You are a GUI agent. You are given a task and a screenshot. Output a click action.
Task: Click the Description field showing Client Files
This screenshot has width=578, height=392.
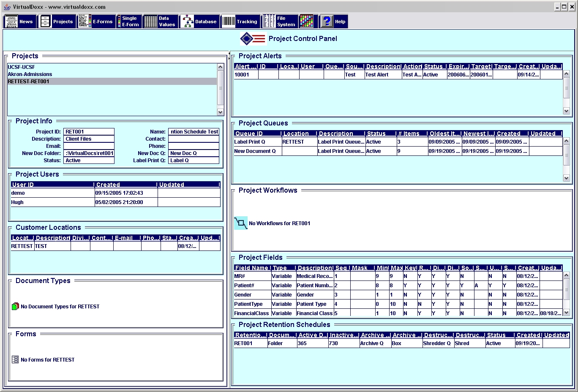(x=89, y=139)
